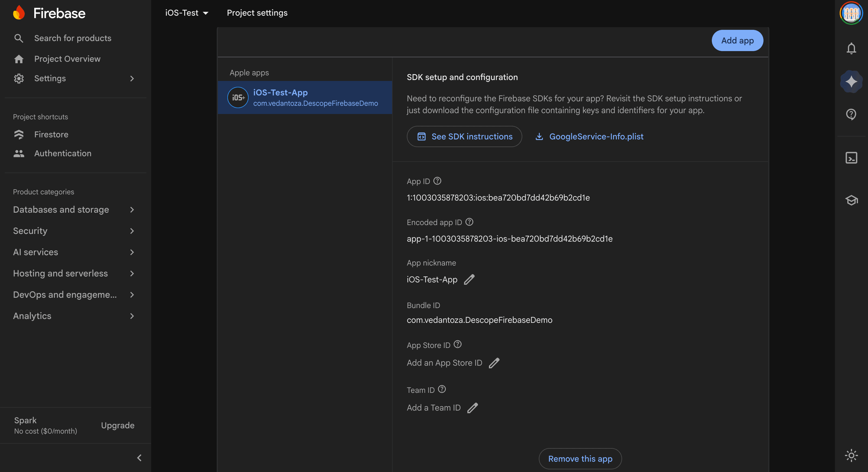The height and width of the screenshot is (472, 868).
Task: Toggle the light theme sun icon
Action: (x=851, y=455)
